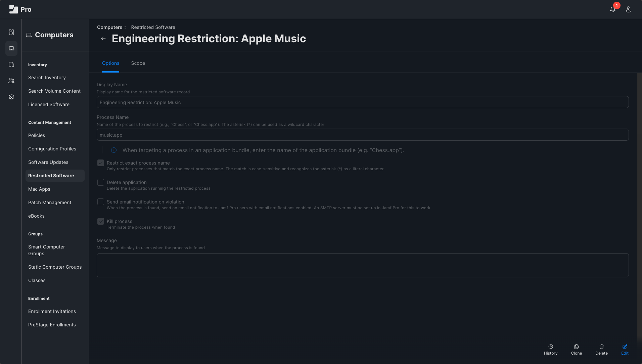Click the Jamf Pro logo
This screenshot has height=364, width=642.
coord(20,9)
